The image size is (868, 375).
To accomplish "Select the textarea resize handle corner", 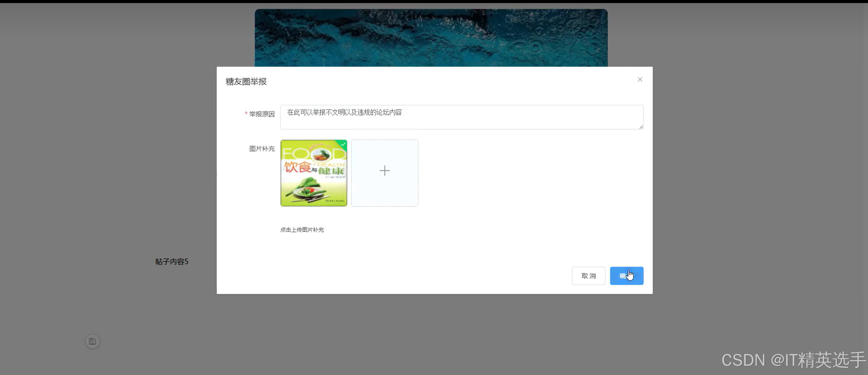I will [x=641, y=128].
